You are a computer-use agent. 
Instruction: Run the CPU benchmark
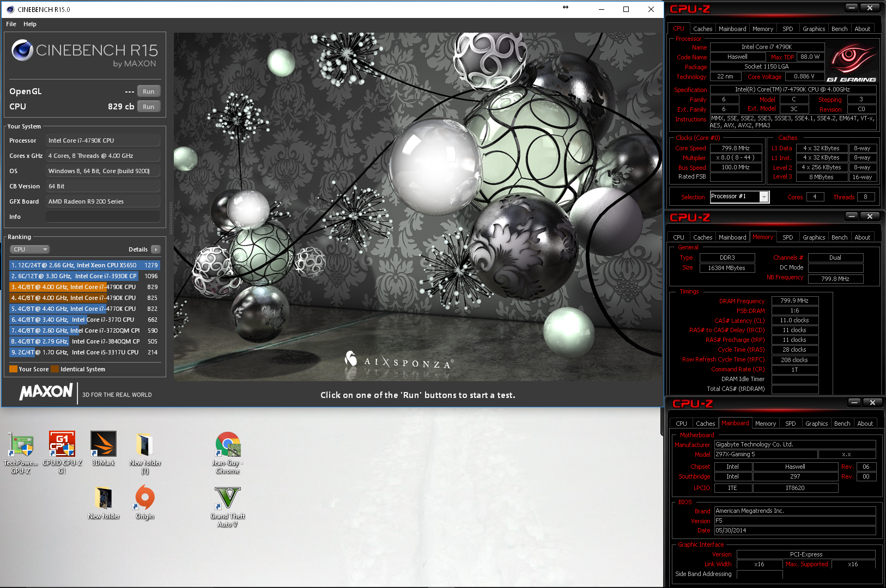pyautogui.click(x=149, y=107)
